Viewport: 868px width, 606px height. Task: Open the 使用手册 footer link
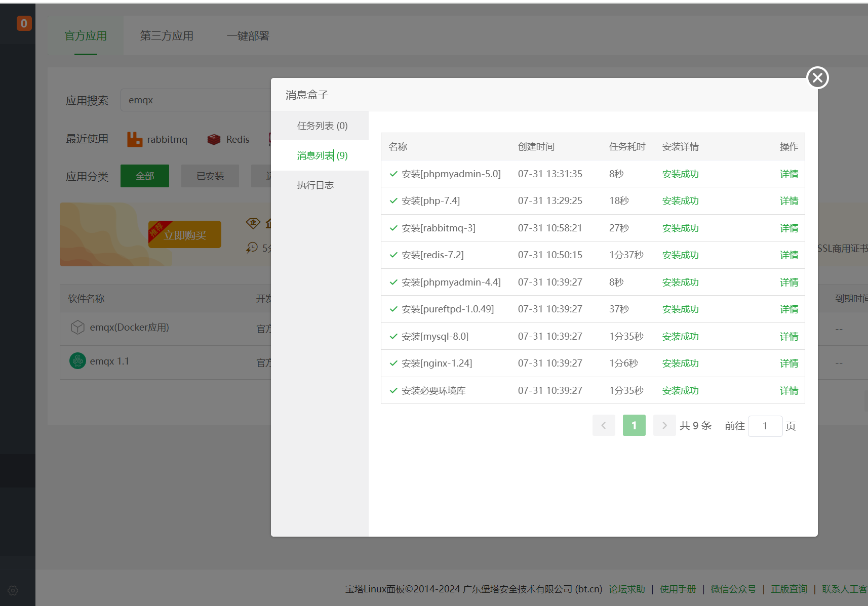click(x=678, y=589)
